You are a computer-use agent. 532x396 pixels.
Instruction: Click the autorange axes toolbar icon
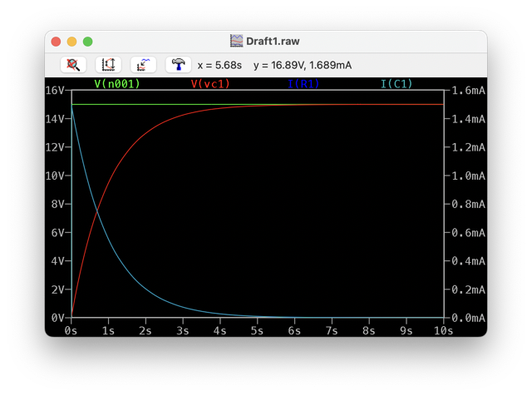click(108, 65)
